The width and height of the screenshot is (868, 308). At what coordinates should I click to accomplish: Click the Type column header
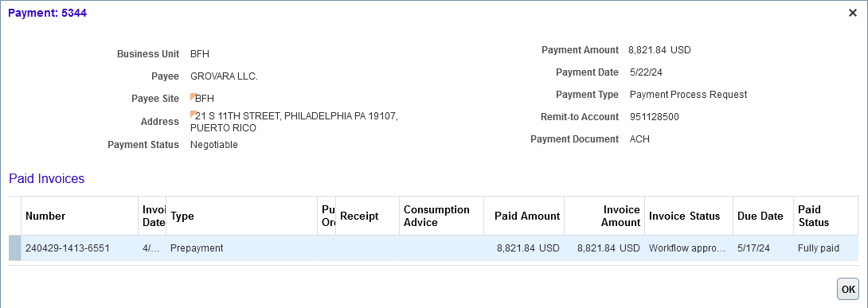[x=182, y=216]
